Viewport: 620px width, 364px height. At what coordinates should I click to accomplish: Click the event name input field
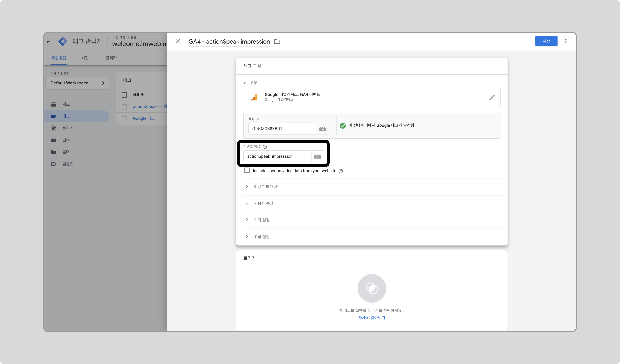278,157
